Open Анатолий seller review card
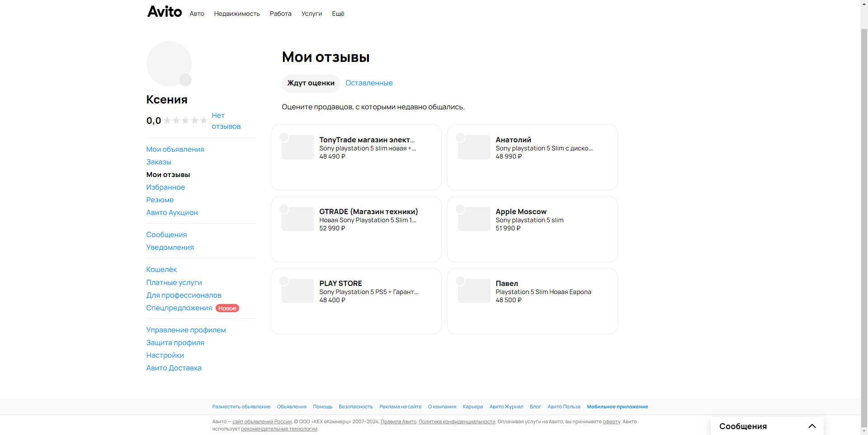 coord(533,157)
